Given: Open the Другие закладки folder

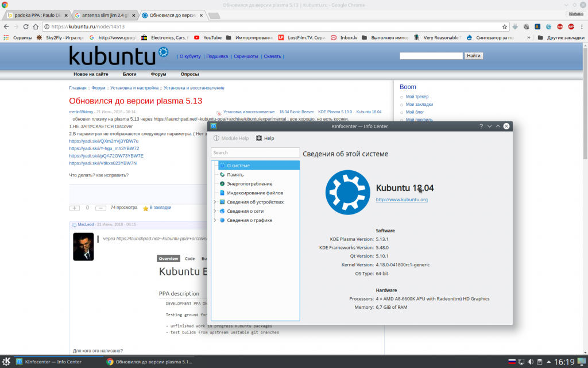Looking at the screenshot, I should coord(561,37).
